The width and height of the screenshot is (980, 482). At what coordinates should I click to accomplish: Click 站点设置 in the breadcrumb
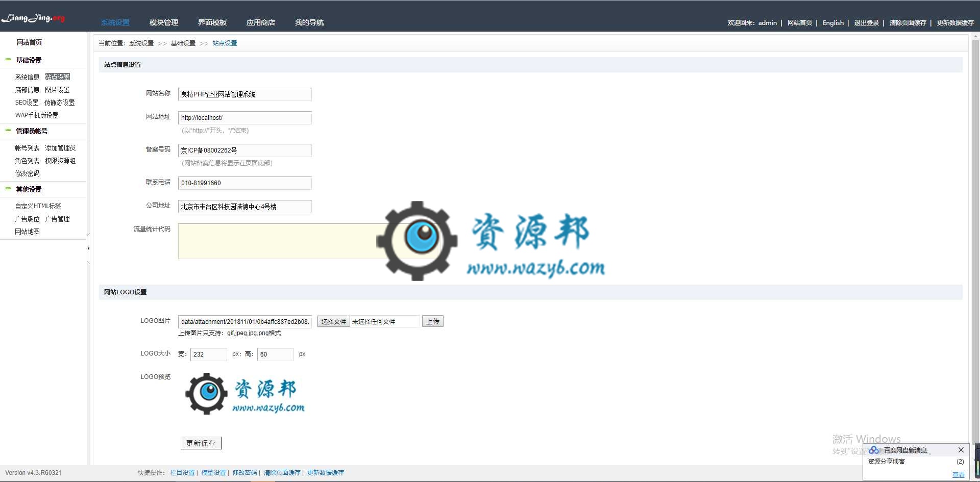225,43
